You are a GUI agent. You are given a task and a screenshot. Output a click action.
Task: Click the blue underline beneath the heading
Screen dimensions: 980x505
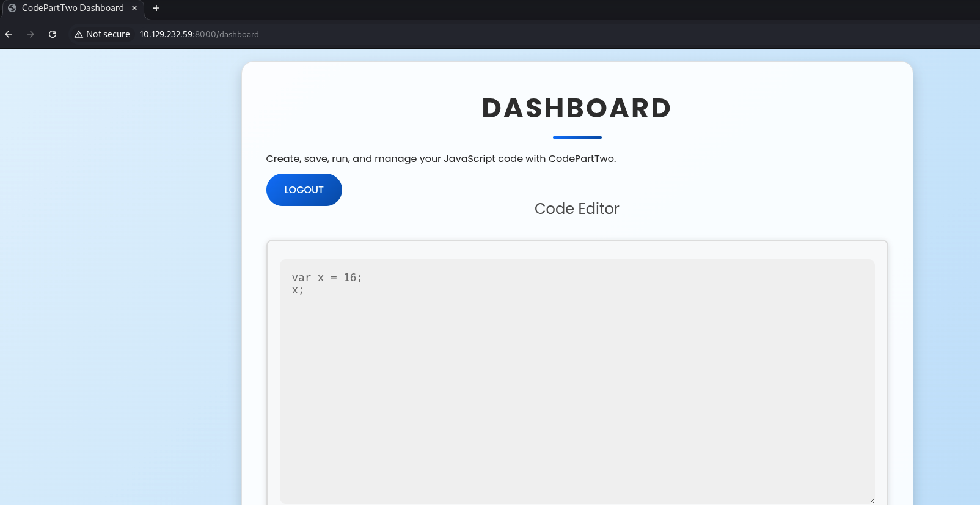(577, 138)
